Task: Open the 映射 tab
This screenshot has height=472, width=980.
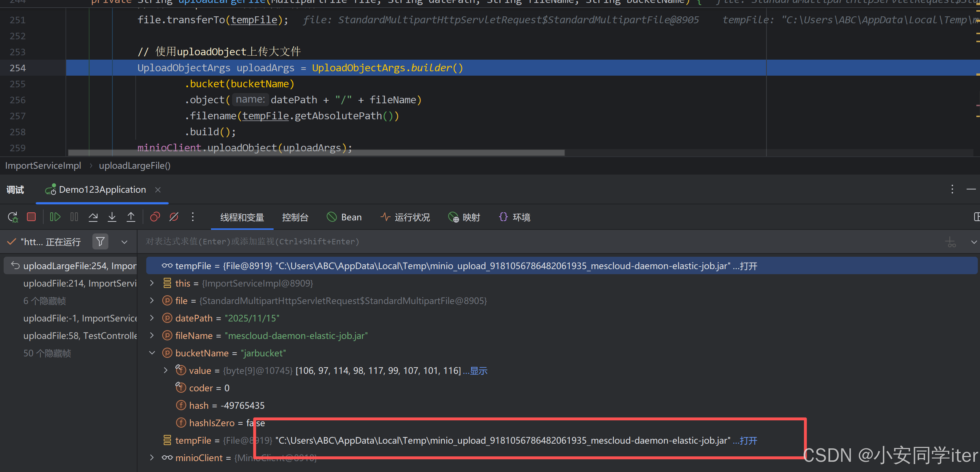Action: 464,217
